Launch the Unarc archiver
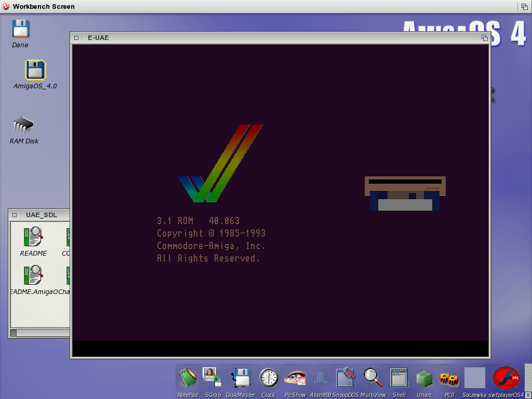 424,379
